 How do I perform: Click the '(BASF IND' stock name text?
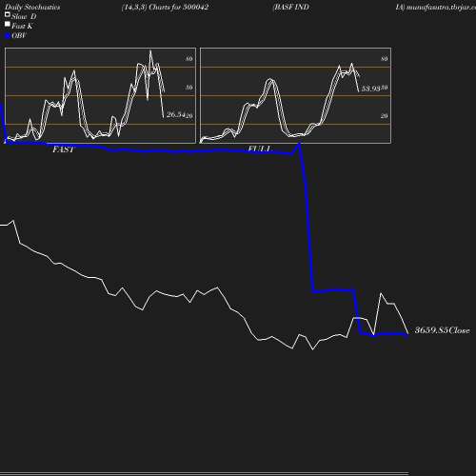click(290, 8)
